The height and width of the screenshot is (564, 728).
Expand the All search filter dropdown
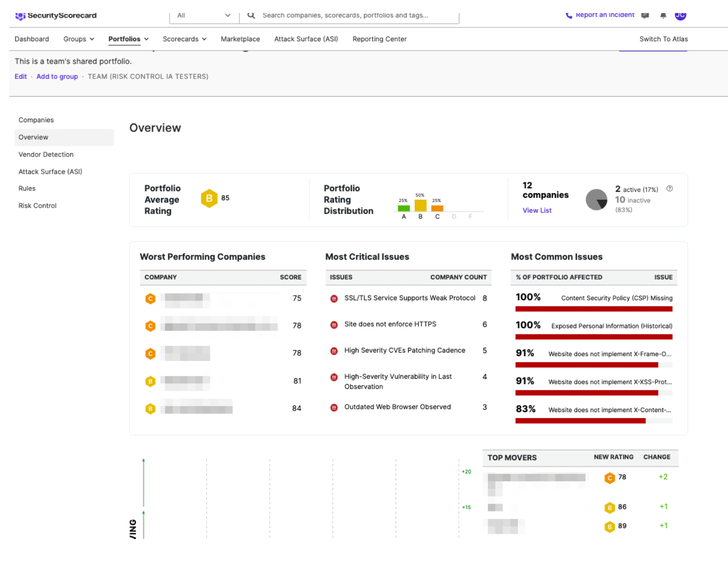(204, 15)
